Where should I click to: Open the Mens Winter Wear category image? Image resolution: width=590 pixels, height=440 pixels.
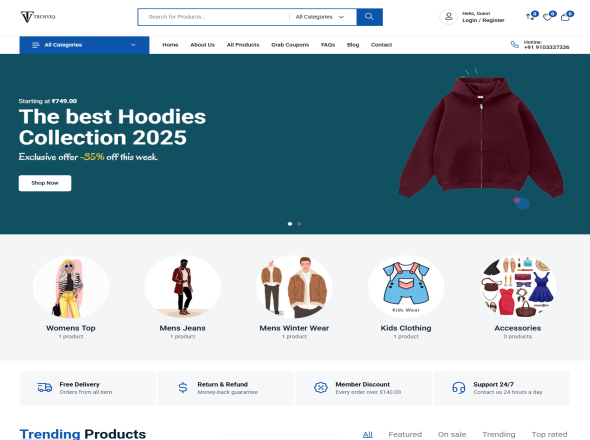pyautogui.click(x=294, y=287)
